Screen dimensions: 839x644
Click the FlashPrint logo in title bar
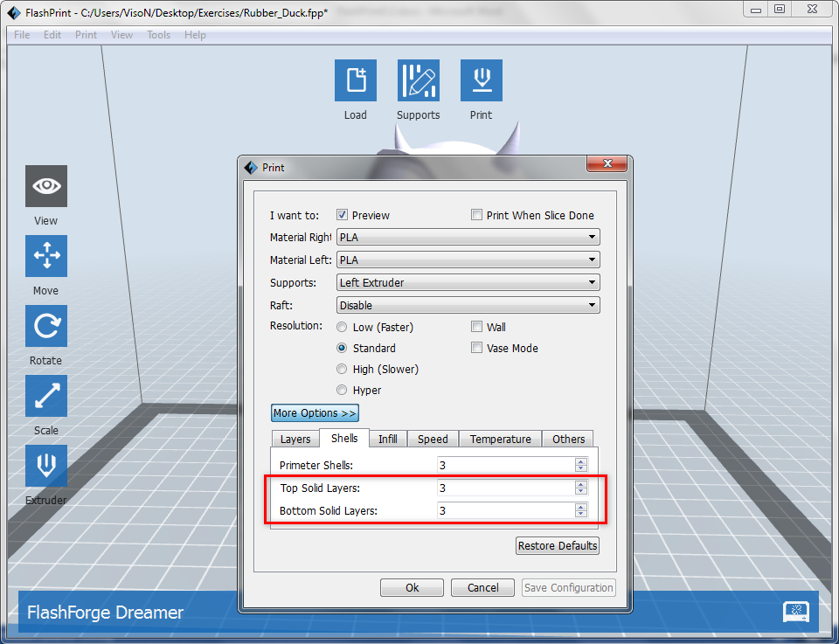14,13
